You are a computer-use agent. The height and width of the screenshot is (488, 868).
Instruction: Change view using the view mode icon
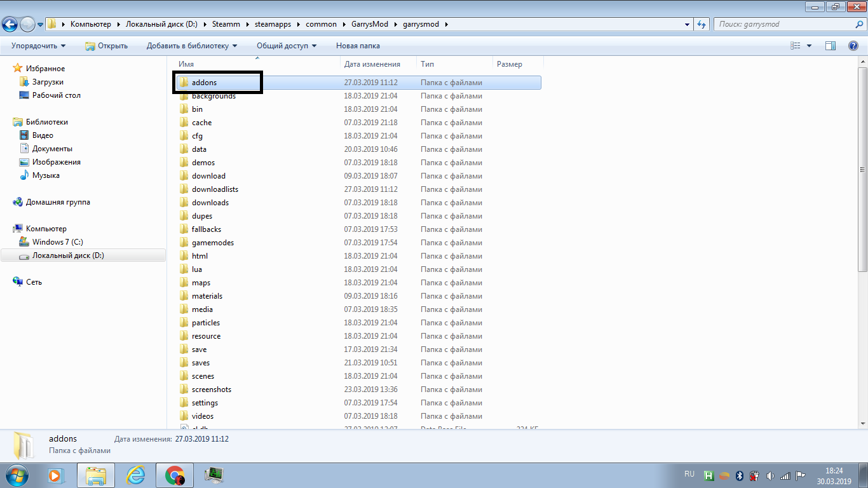click(796, 46)
